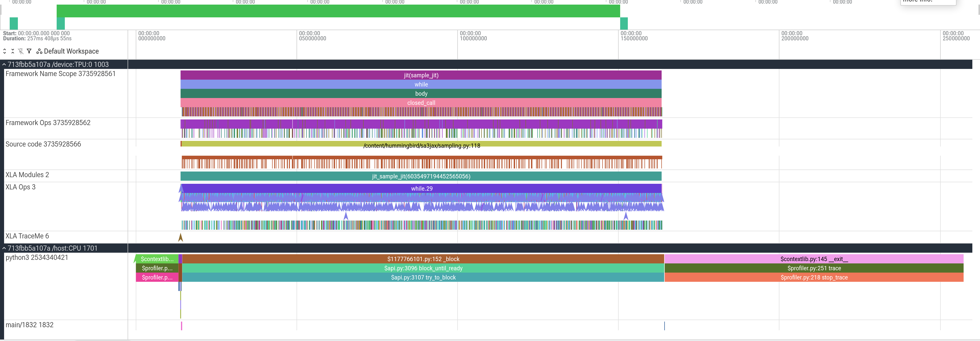Select the jit_sample_jit(6035497194452565056) module slice
This screenshot has height=341, width=980.
click(421, 176)
